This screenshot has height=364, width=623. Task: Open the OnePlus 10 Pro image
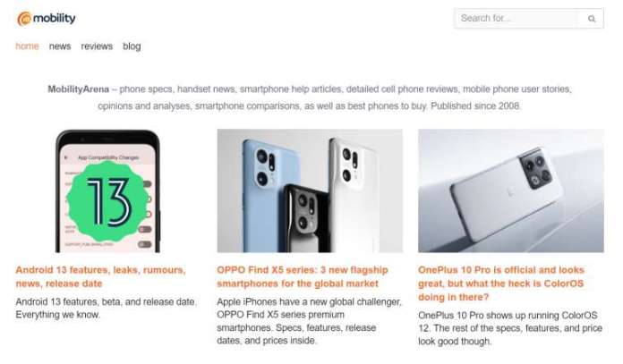pos(511,190)
